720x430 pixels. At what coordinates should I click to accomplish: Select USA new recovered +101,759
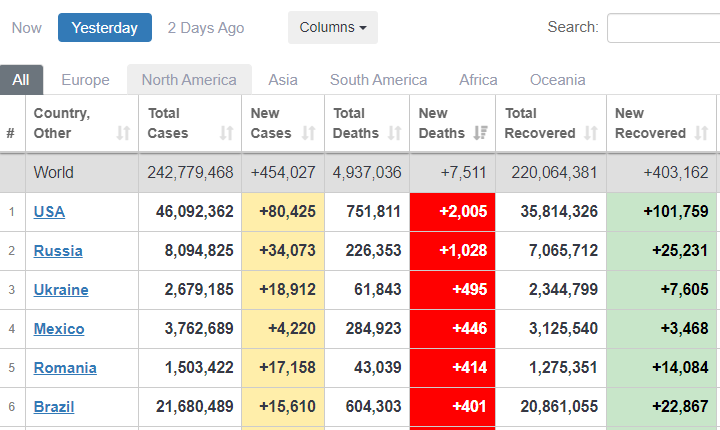(676, 212)
